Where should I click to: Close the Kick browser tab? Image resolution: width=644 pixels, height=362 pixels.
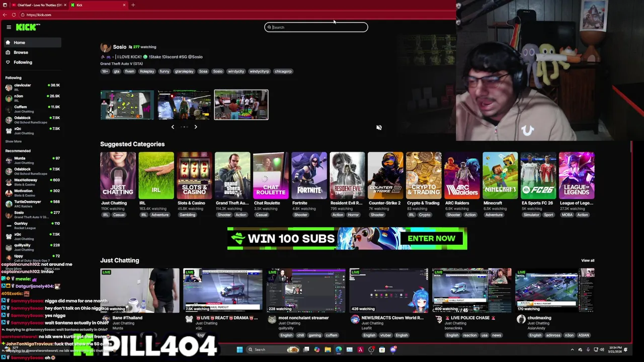coord(124,5)
